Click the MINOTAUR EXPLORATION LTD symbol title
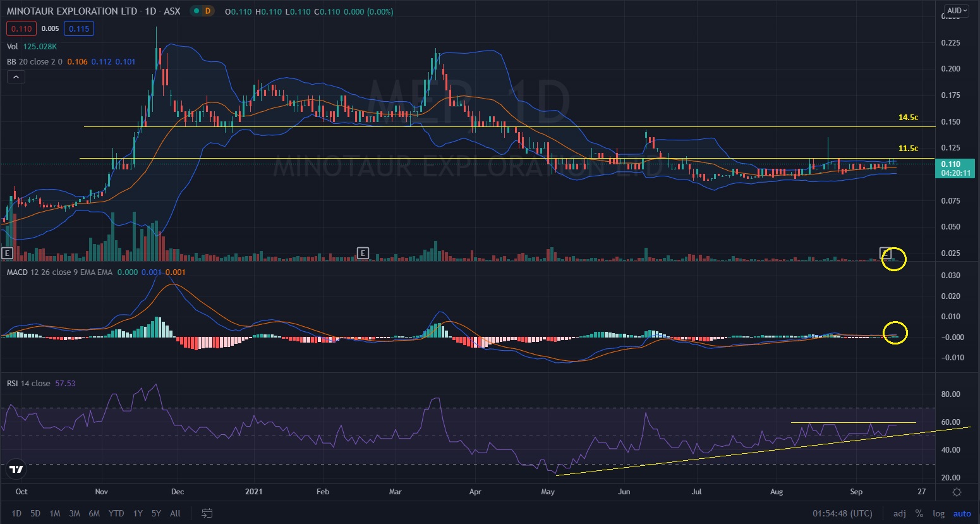Image resolution: width=980 pixels, height=524 pixels. click(x=72, y=11)
